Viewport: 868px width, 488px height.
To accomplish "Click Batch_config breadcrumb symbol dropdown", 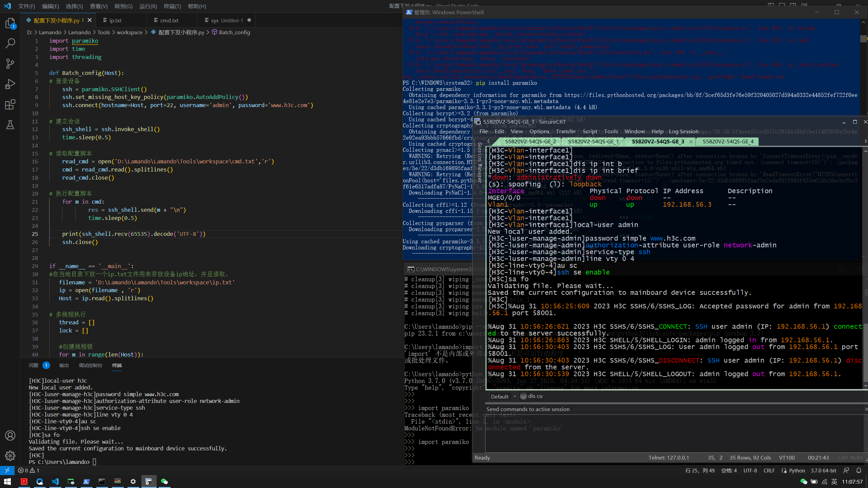I will 234,32.
